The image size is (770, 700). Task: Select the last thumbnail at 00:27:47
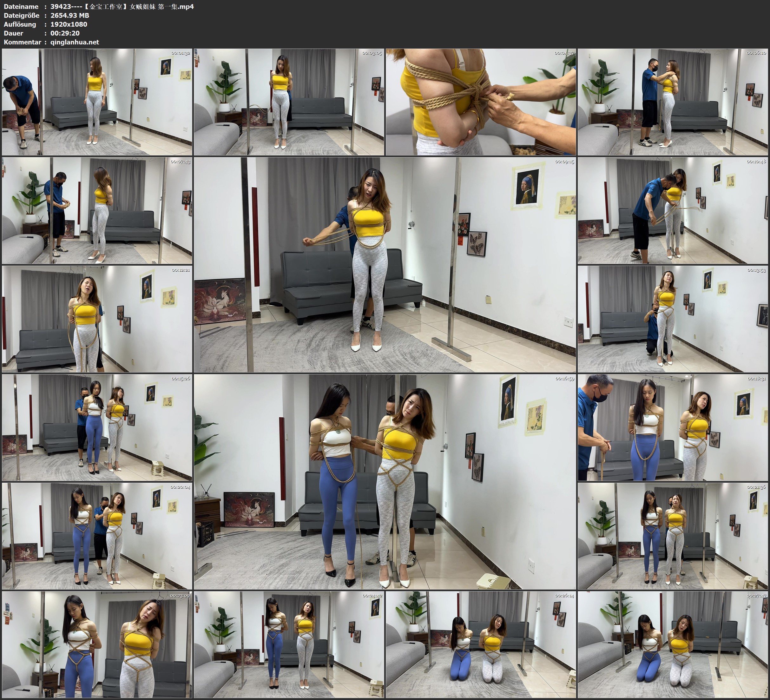pos(673,644)
